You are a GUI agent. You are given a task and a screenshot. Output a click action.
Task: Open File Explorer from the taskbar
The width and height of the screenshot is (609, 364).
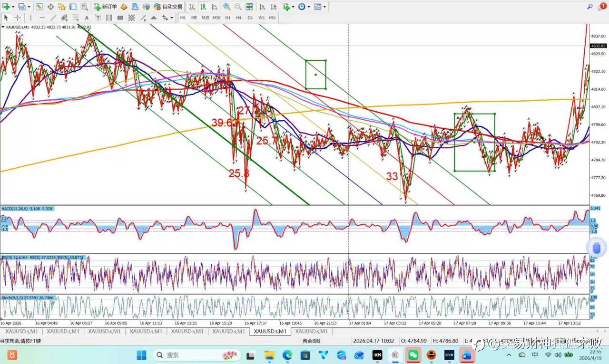click(x=269, y=355)
